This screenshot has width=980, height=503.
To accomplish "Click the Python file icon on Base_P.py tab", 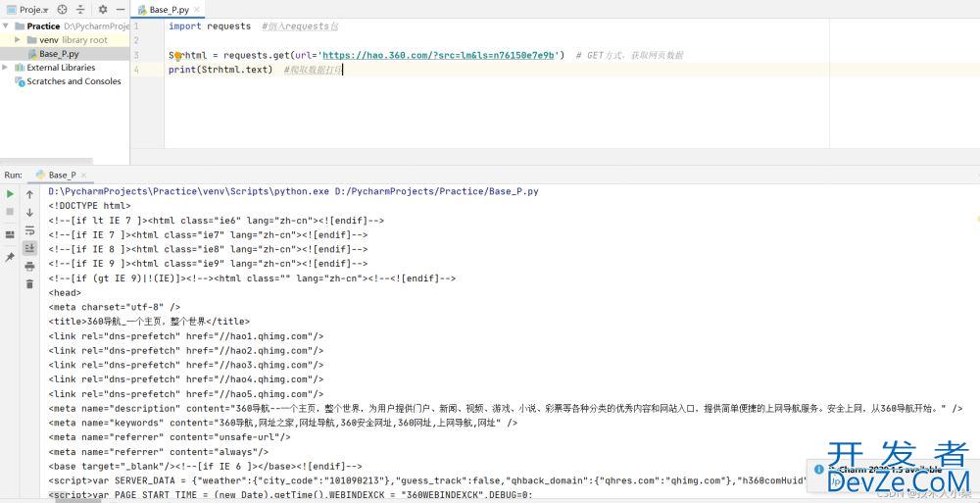I will tap(142, 10).
